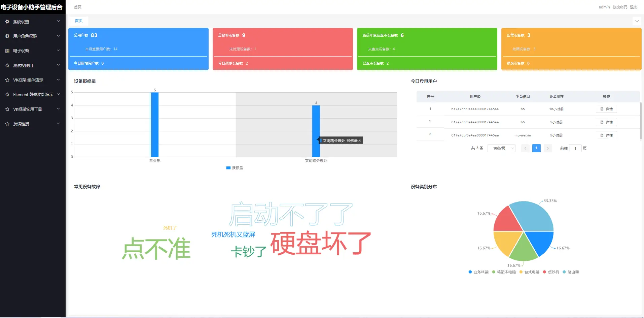Select the 首页 tab

click(x=78, y=21)
